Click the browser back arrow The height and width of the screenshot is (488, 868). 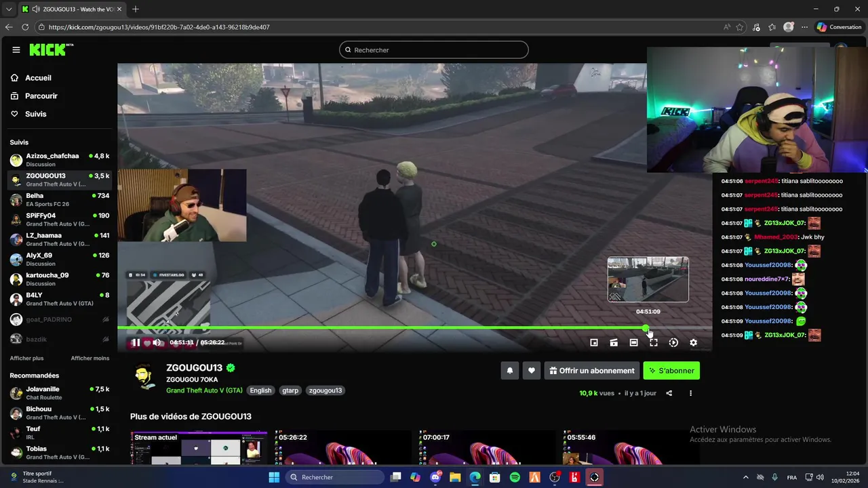[x=9, y=27]
